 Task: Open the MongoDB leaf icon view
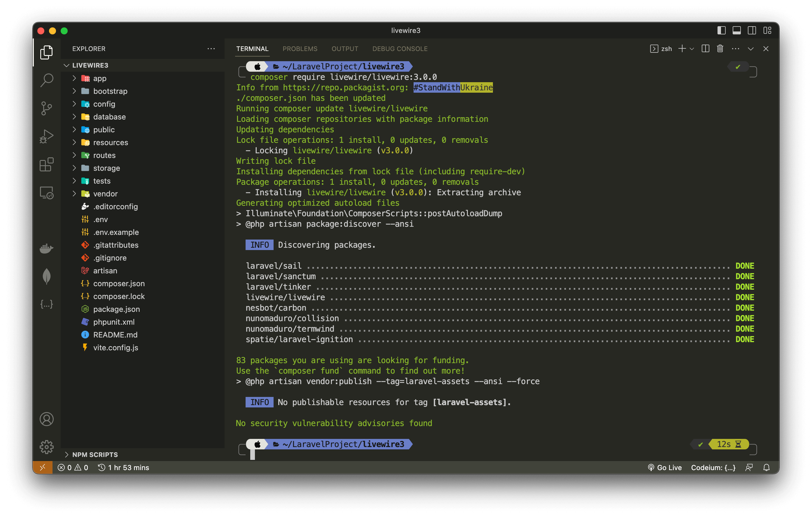click(x=47, y=276)
